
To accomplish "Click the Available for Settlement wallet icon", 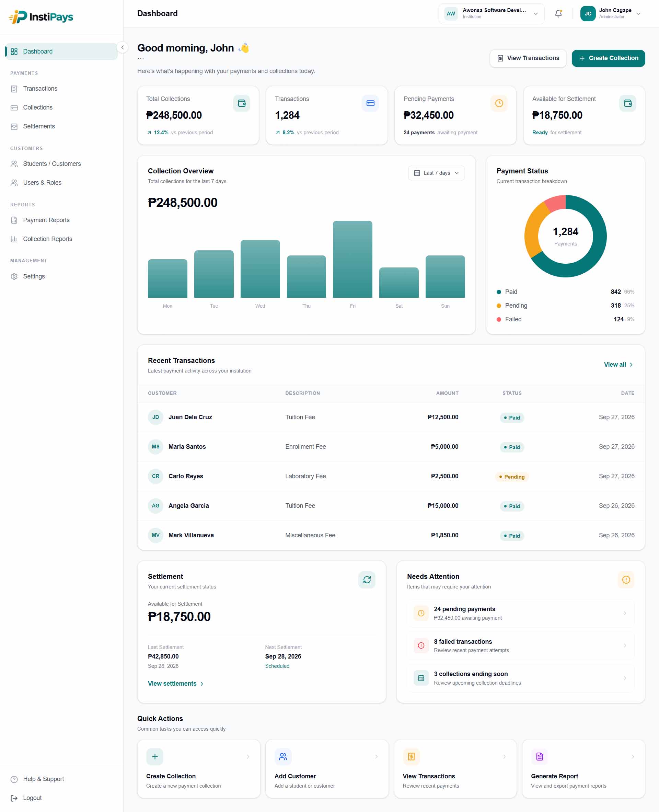I will point(627,103).
